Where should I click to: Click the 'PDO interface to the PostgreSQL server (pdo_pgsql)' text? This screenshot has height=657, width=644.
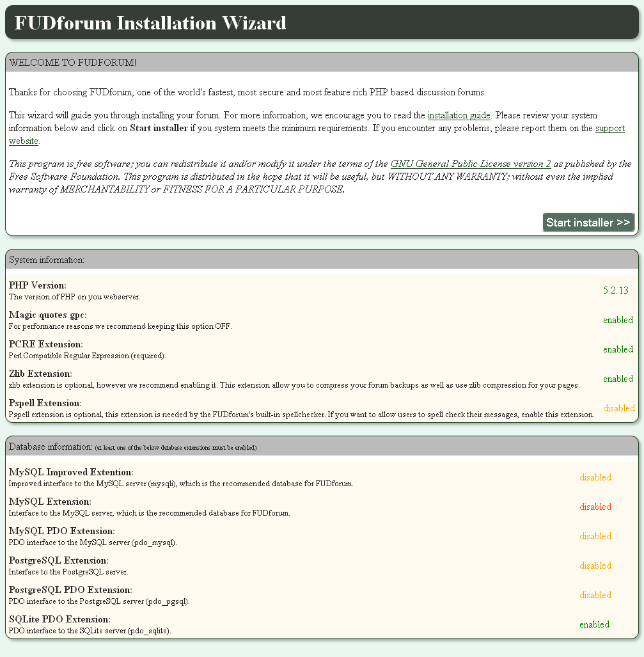pyautogui.click(x=99, y=601)
